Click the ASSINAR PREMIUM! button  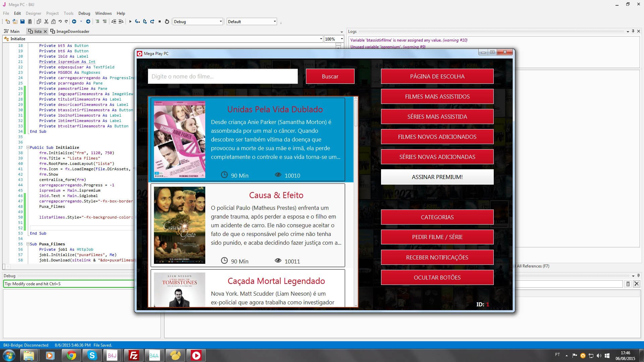(x=437, y=177)
